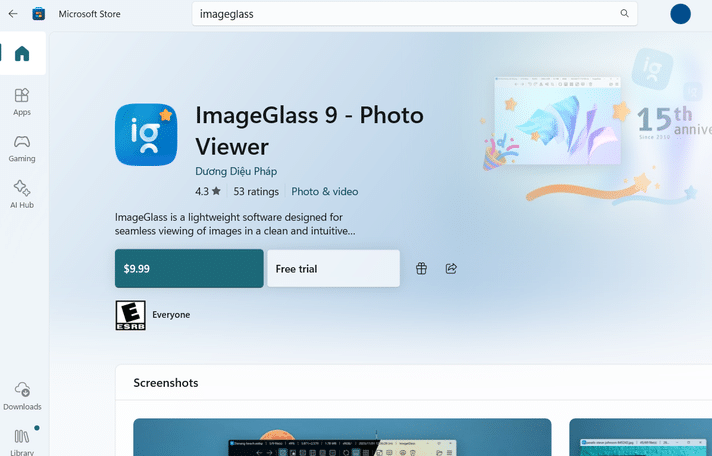The image size is (712, 456).
Task: Open Apps section in sidebar
Action: [x=22, y=102]
